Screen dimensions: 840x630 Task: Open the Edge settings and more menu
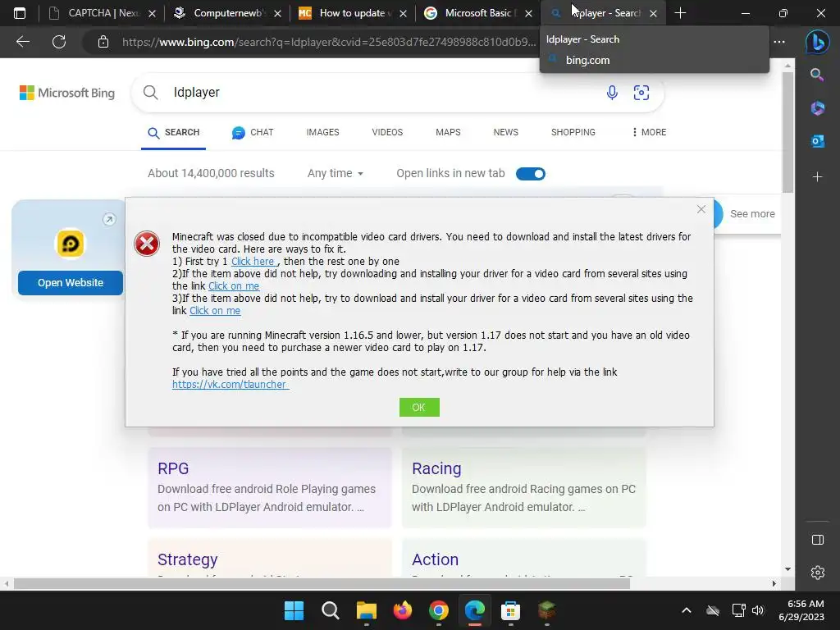779,42
